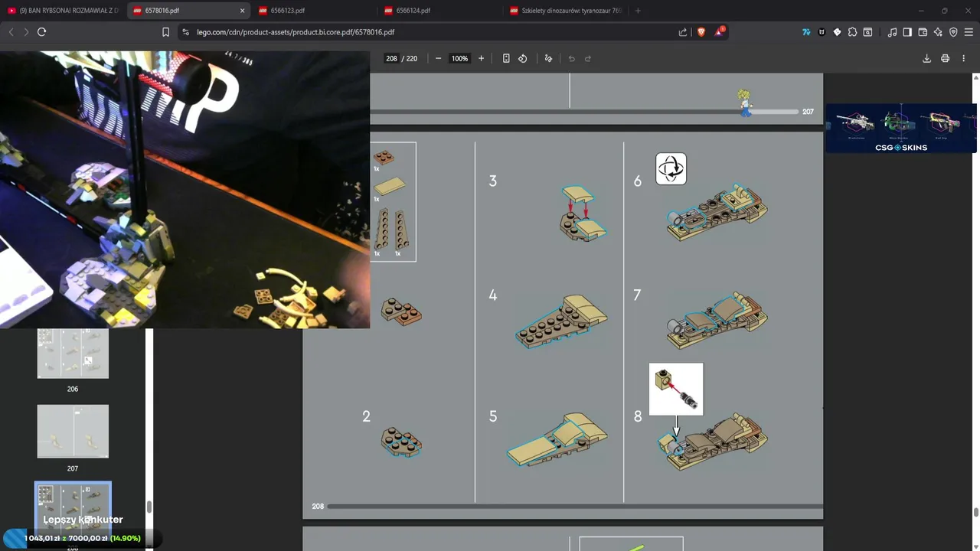Open the browser main menu

[969, 32]
